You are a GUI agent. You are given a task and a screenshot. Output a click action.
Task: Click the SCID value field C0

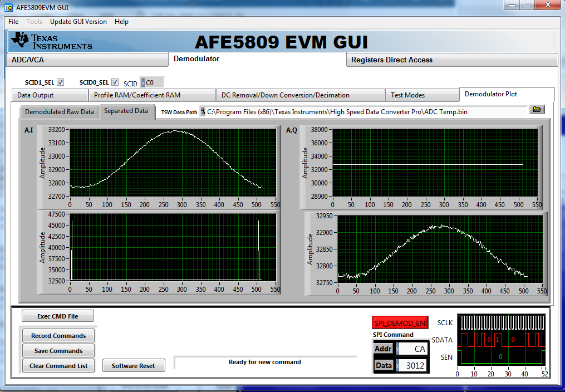click(155, 83)
